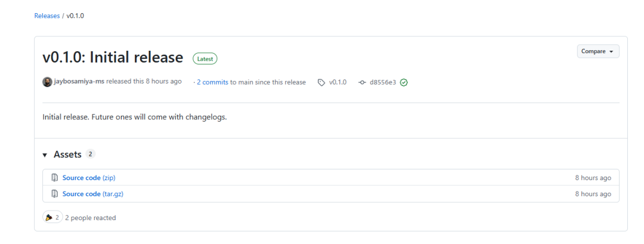Viewport: 644px width, 244px height.
Task: Open commit d8556e3
Action: click(x=383, y=82)
